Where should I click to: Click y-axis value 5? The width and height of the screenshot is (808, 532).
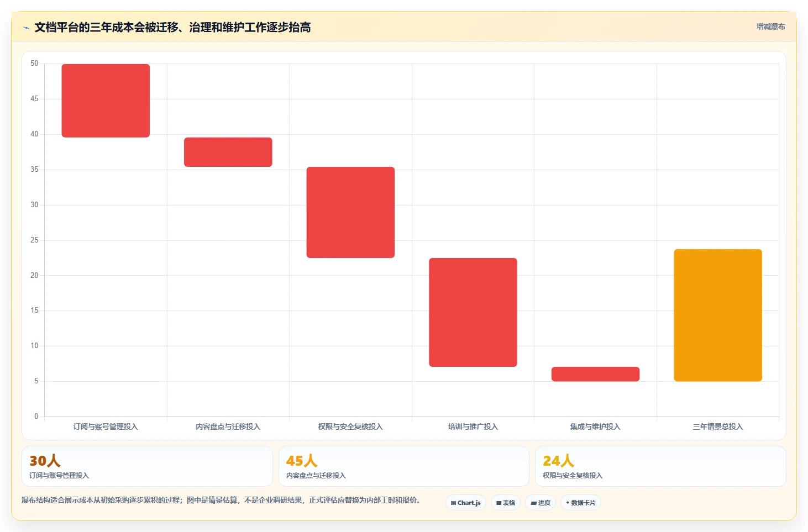click(x=36, y=381)
